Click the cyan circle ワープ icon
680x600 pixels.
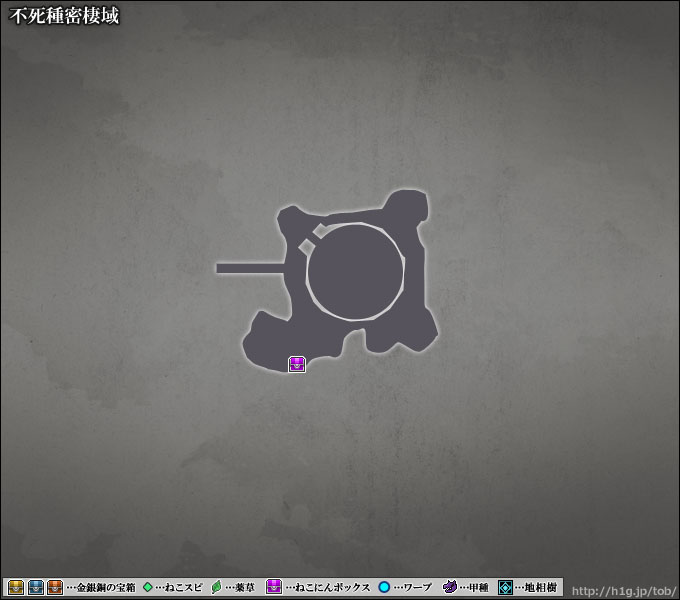[x=384, y=587]
